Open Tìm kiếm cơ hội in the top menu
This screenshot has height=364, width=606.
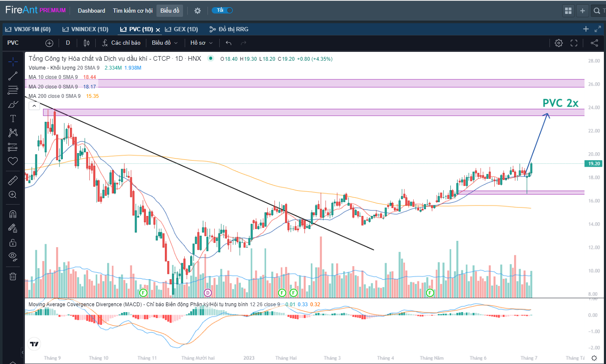click(x=133, y=11)
